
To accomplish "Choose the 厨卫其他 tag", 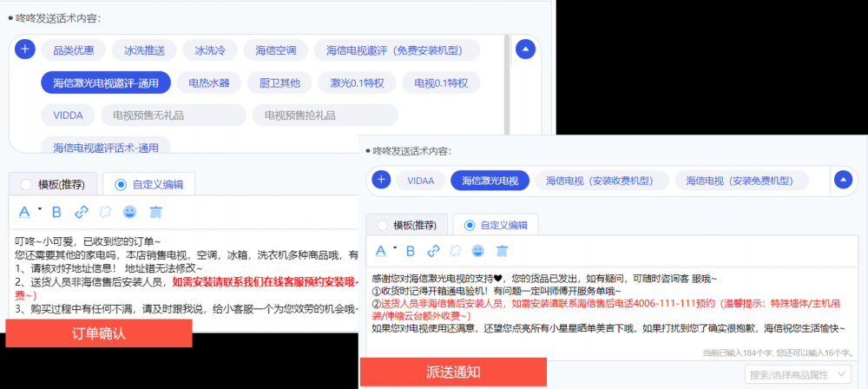I will (x=279, y=83).
